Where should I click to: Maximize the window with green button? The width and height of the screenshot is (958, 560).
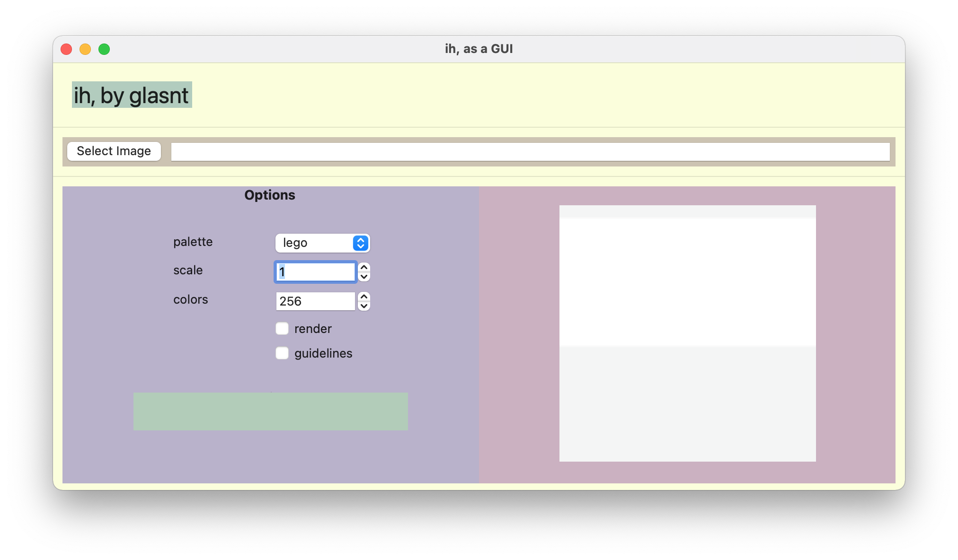click(104, 49)
